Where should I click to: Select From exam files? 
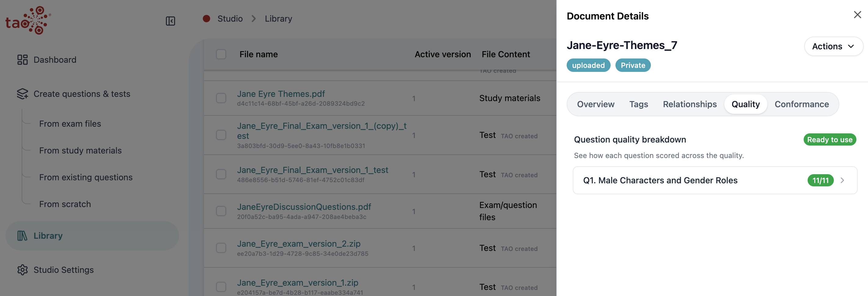click(x=70, y=124)
